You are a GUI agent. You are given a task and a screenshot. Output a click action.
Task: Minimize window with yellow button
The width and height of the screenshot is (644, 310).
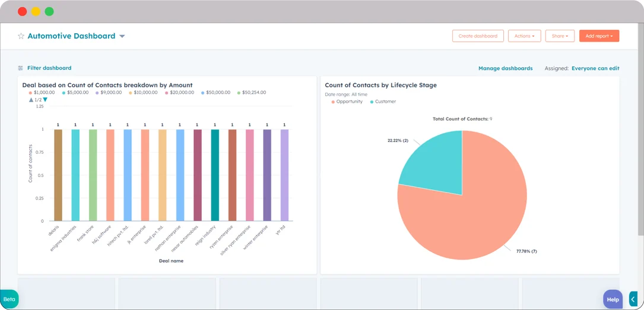click(x=36, y=11)
